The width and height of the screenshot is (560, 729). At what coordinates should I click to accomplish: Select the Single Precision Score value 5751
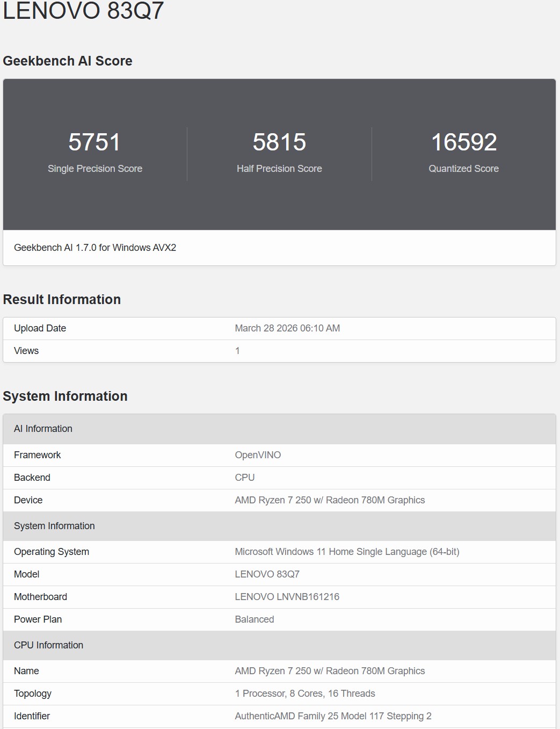pos(94,142)
